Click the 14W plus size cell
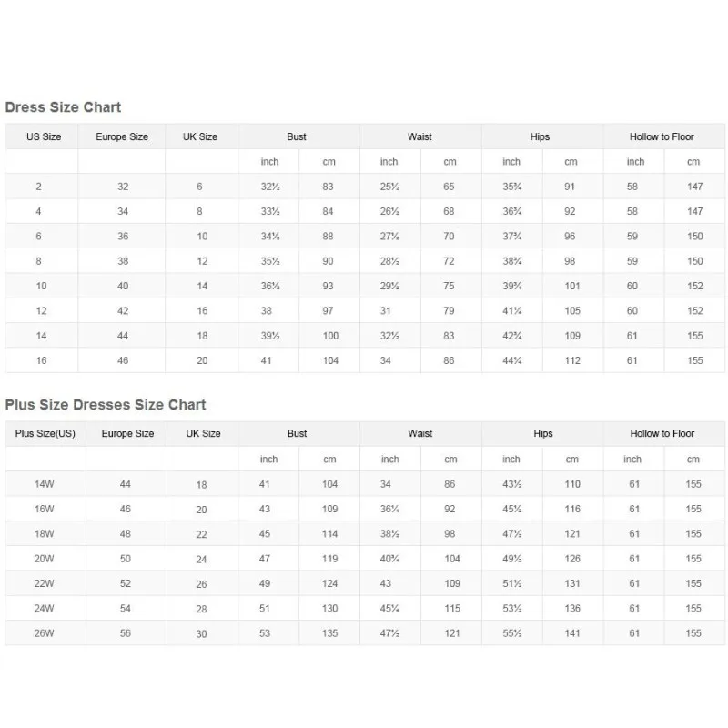The width and height of the screenshot is (728, 728). pos(44,484)
